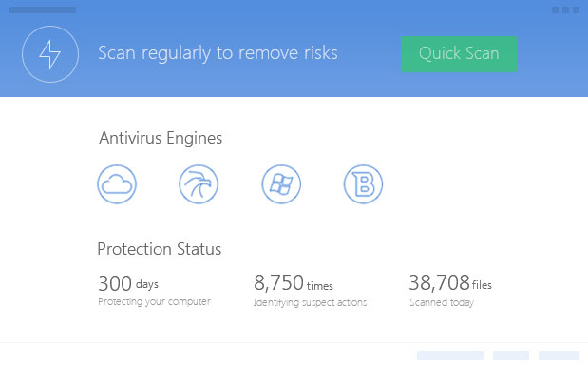588x366 pixels.
Task: Click the 300 days protection counter
Action: (128, 283)
